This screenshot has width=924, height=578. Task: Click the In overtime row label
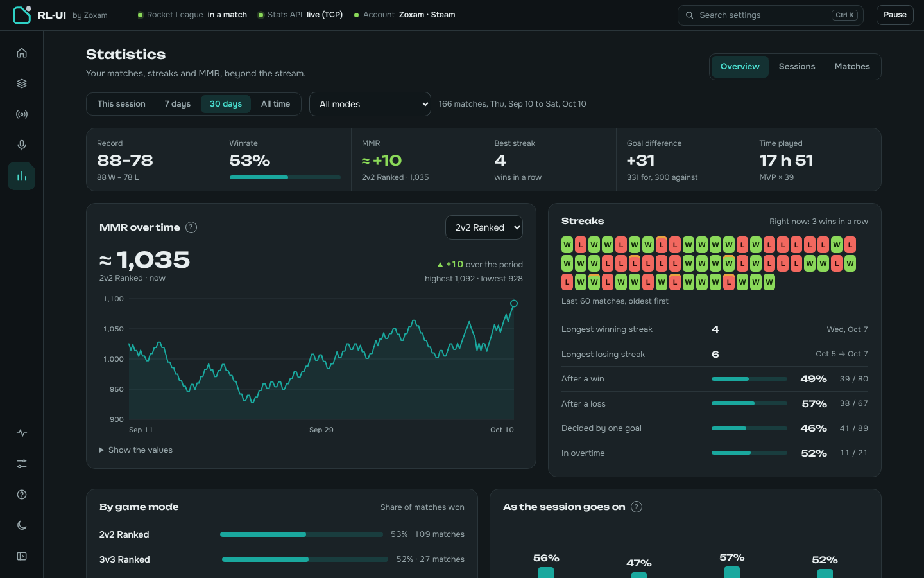point(583,453)
